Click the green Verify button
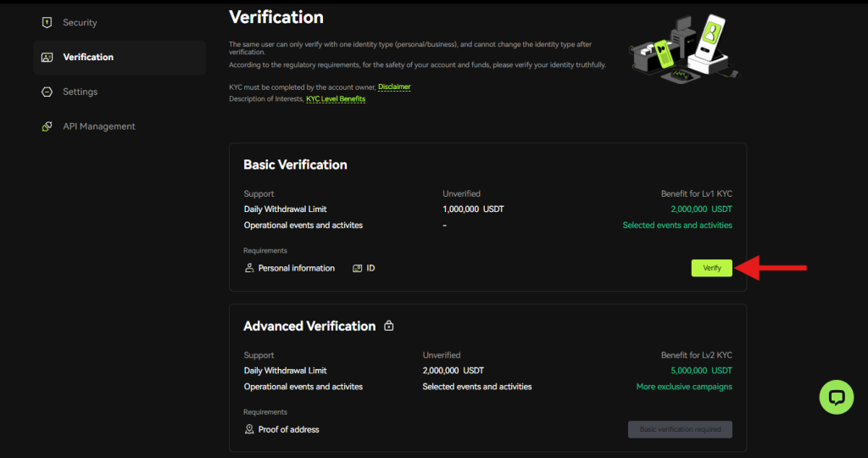This screenshot has width=868, height=458. tap(711, 268)
